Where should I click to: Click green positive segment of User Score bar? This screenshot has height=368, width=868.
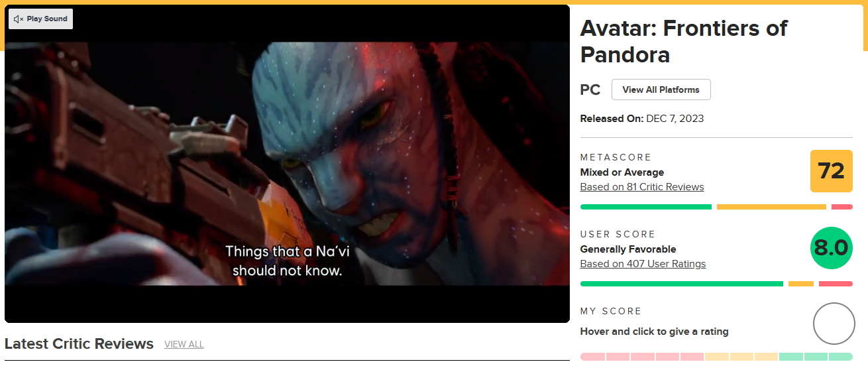[682, 284]
